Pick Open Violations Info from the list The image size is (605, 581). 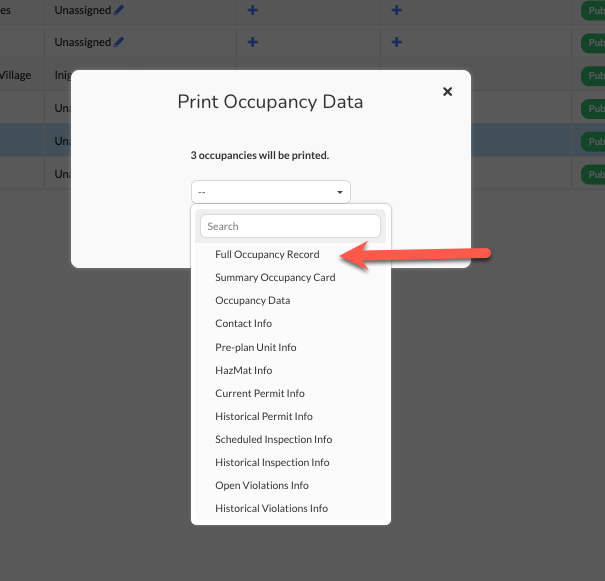point(262,486)
